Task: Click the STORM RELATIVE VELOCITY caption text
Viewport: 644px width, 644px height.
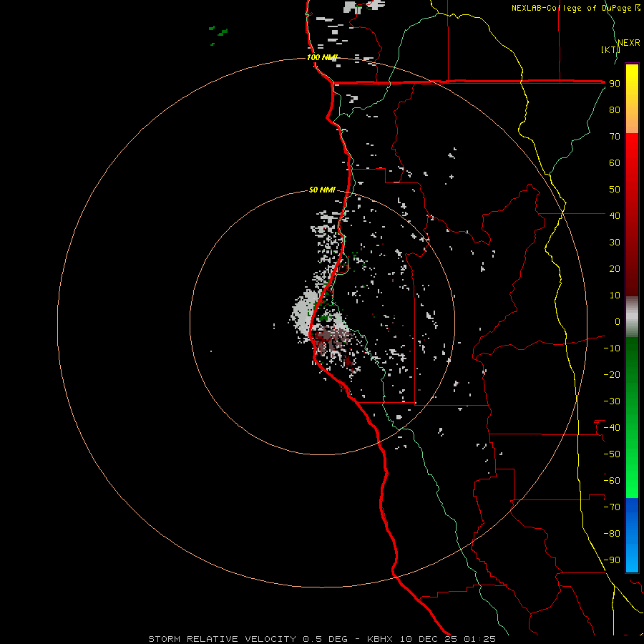Action: tap(222, 639)
